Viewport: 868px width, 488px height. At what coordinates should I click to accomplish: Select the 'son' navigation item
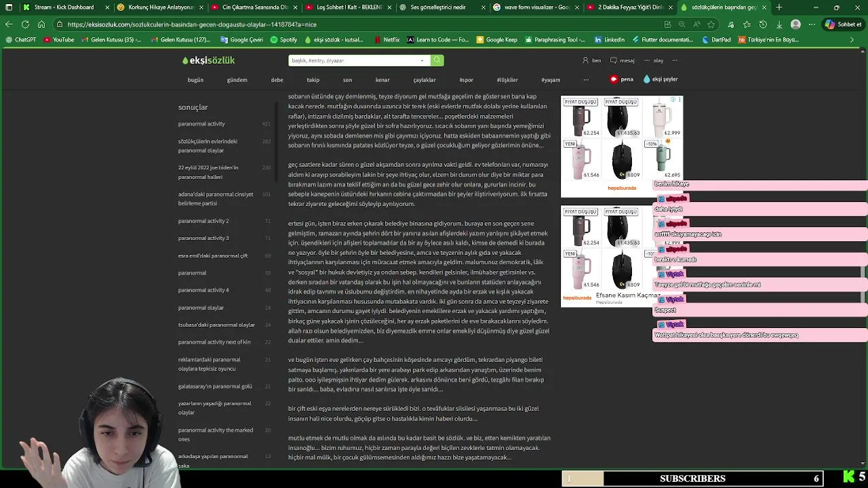tap(347, 80)
